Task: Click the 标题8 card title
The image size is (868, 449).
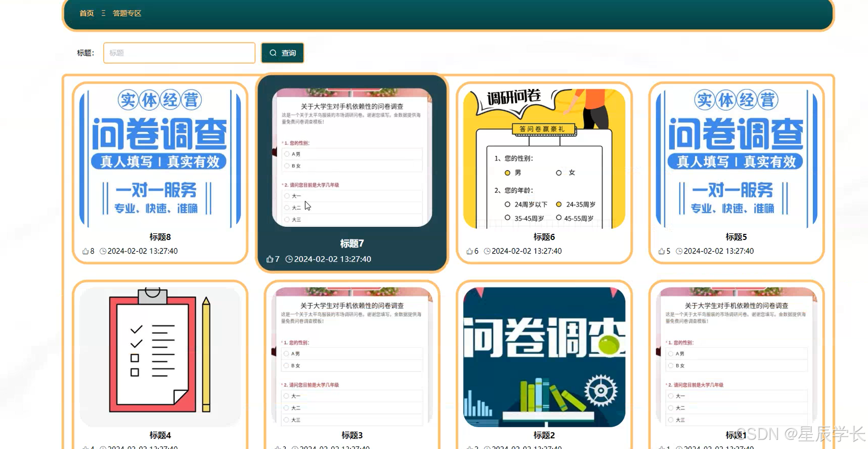Action: tap(160, 237)
